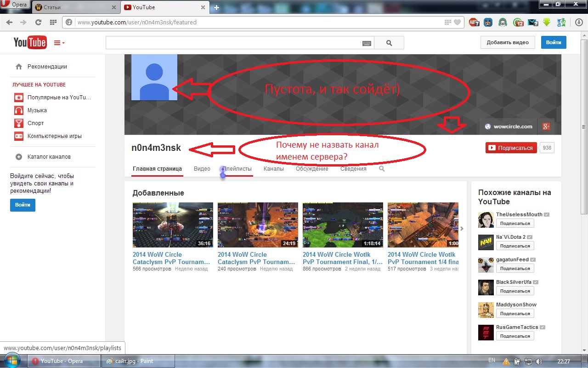Image resolution: width=588 pixels, height=368 pixels.
Task: Select the Главная страница tab
Action: [158, 169]
